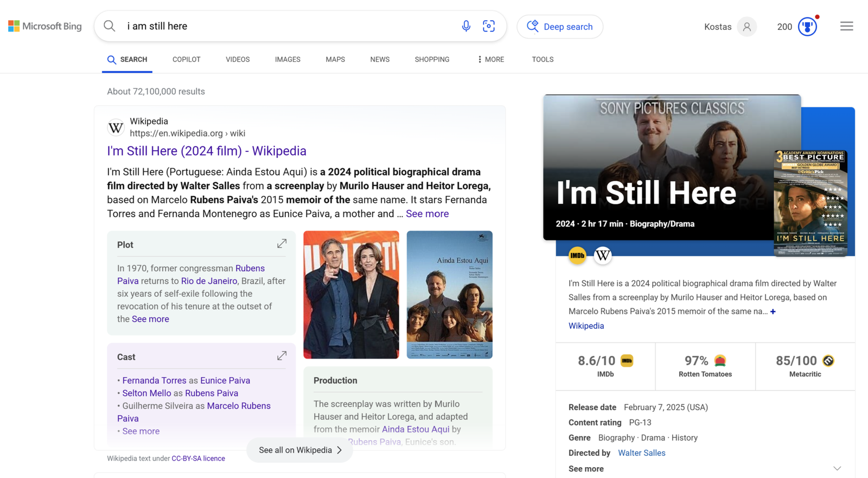Click the Microsoft Rewards trophy icon
The image size is (868, 478).
(807, 27)
